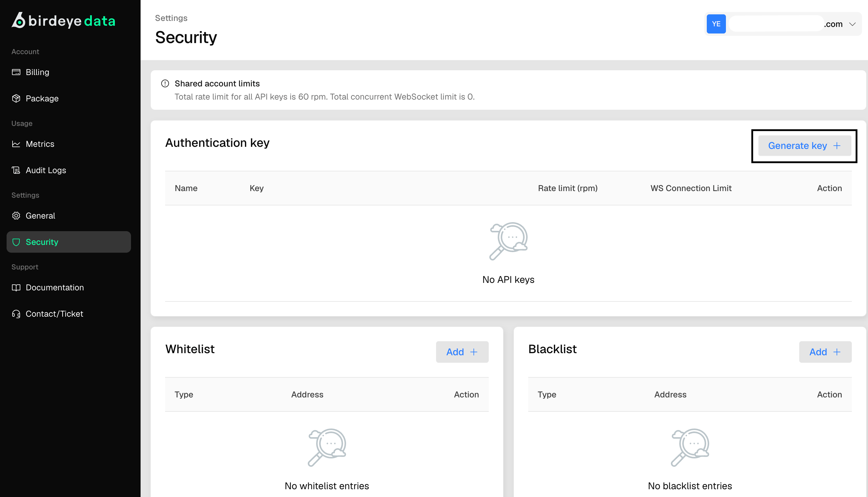Select the Security sidebar label
This screenshot has width=868, height=497.
[42, 242]
